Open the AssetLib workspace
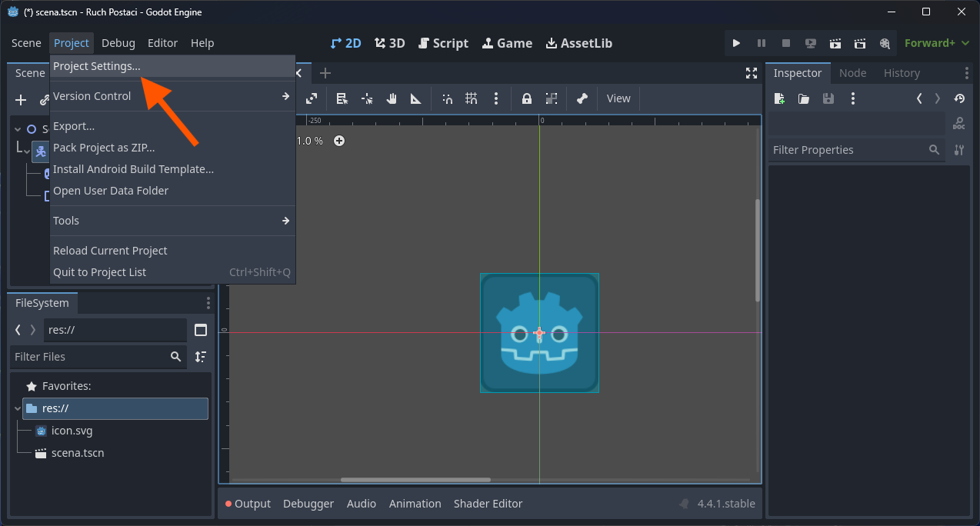This screenshot has width=980, height=526. click(579, 43)
